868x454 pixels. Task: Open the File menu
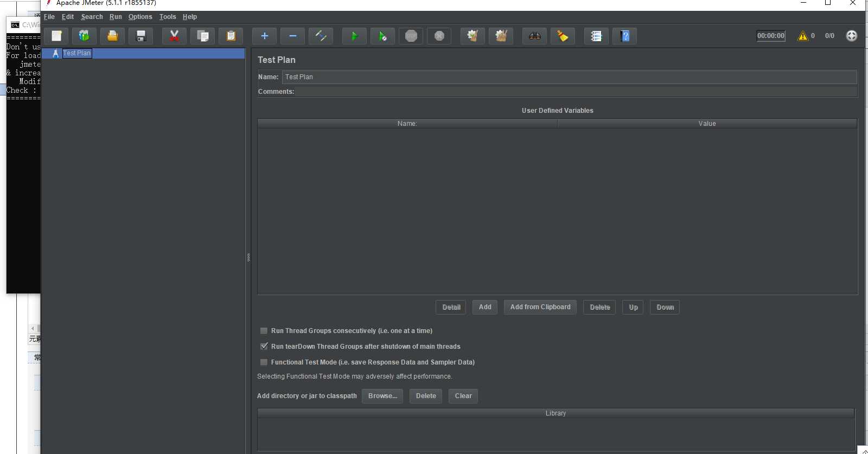[x=49, y=17]
